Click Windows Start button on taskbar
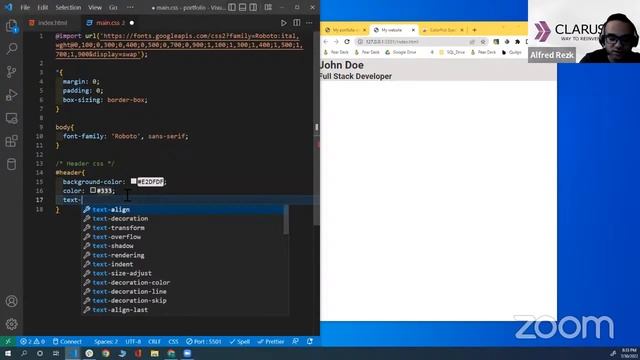Viewport: 640px width, 360px height. (x=8, y=353)
